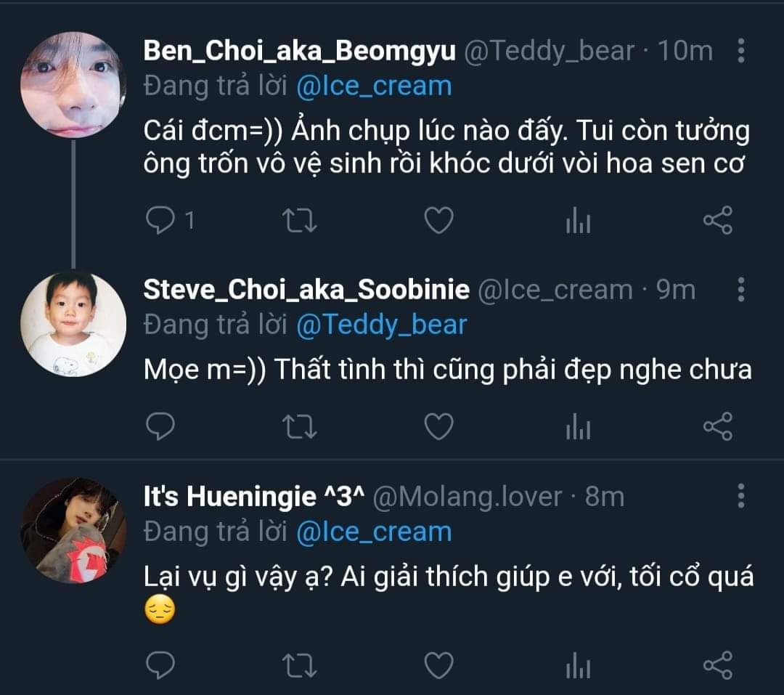This screenshot has height=695, width=784.
Task: Reply to It's Hueningie's tweet
Action: click(160, 664)
